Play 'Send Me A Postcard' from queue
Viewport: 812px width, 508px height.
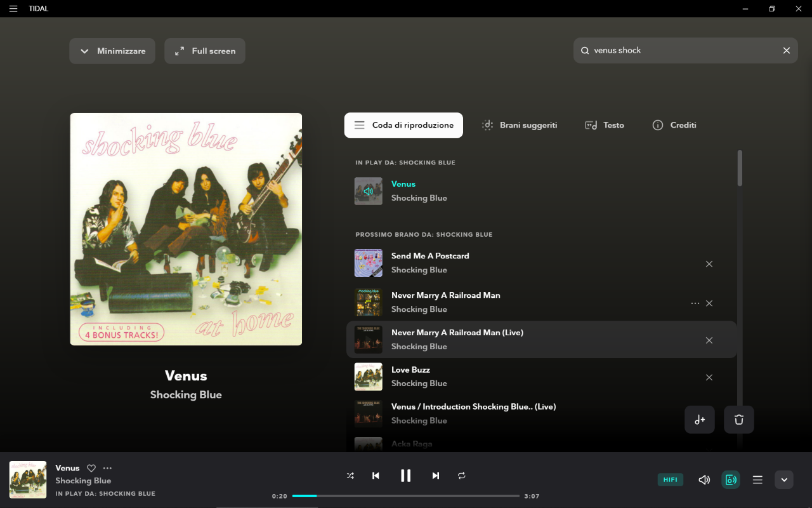tap(430, 256)
